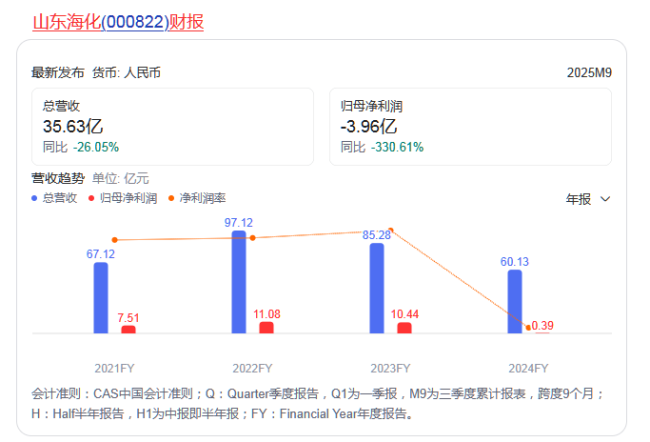This screenshot has width=650, height=442.
Task: Select the 2023FY blue revenue bar 85.28
Action: coord(377,288)
